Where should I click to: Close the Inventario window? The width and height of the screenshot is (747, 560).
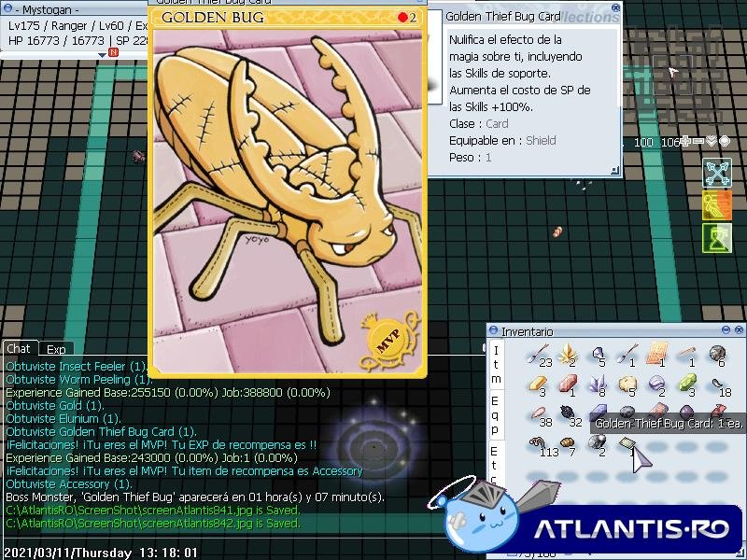tap(739, 329)
